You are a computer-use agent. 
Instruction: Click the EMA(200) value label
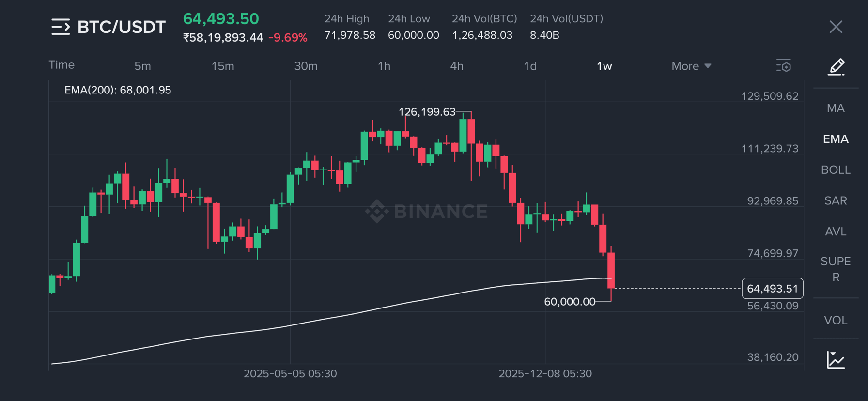[x=118, y=90]
